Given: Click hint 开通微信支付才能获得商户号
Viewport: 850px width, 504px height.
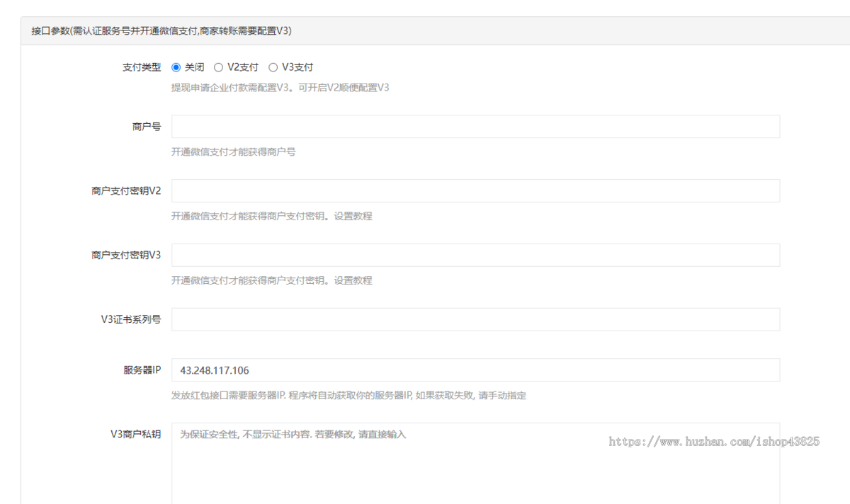Looking at the screenshot, I should [x=233, y=152].
